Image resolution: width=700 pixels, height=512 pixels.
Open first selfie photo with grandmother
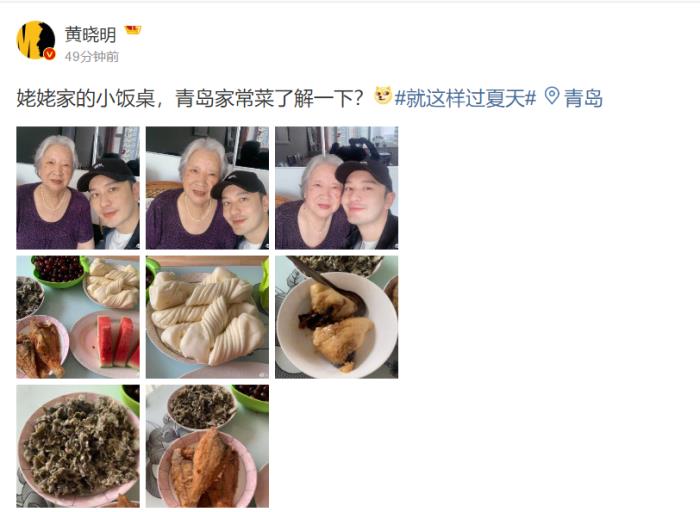click(x=78, y=188)
